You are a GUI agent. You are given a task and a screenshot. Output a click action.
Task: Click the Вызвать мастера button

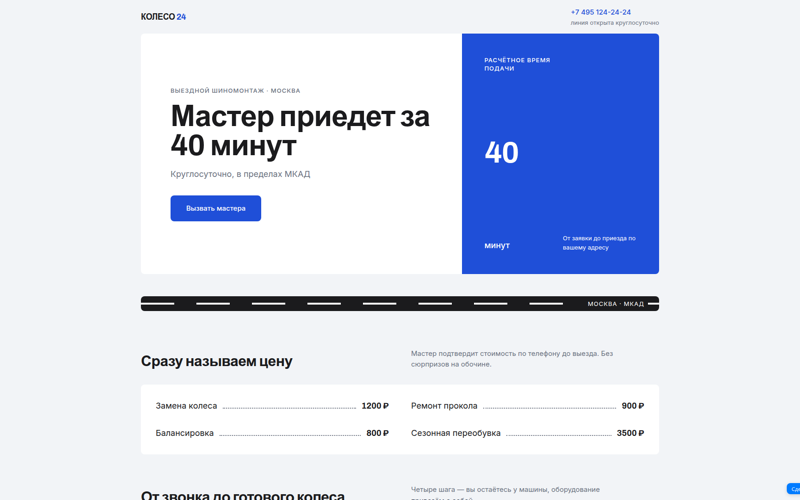(x=216, y=208)
